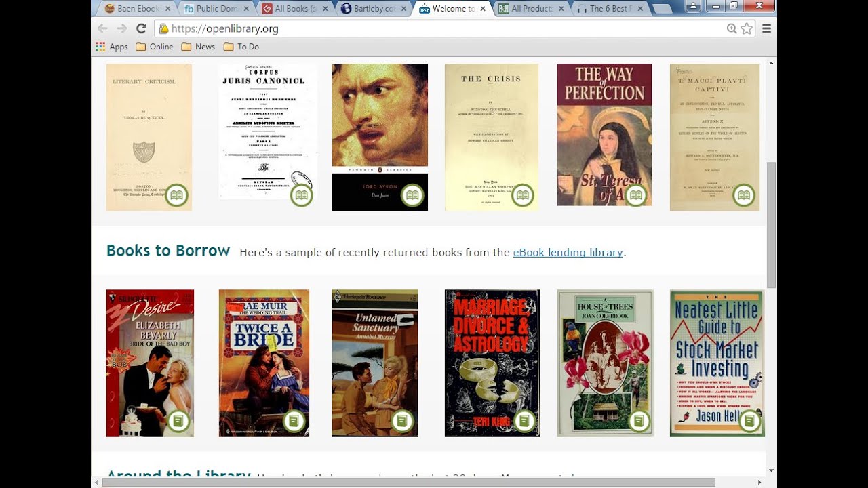
Task: Click the Books to Borrow heading
Action: pos(168,251)
